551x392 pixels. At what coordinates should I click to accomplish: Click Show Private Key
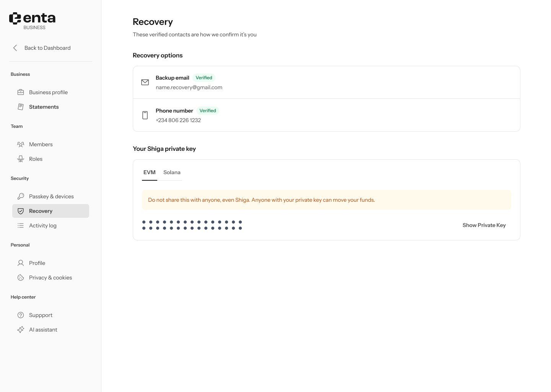pos(484,225)
